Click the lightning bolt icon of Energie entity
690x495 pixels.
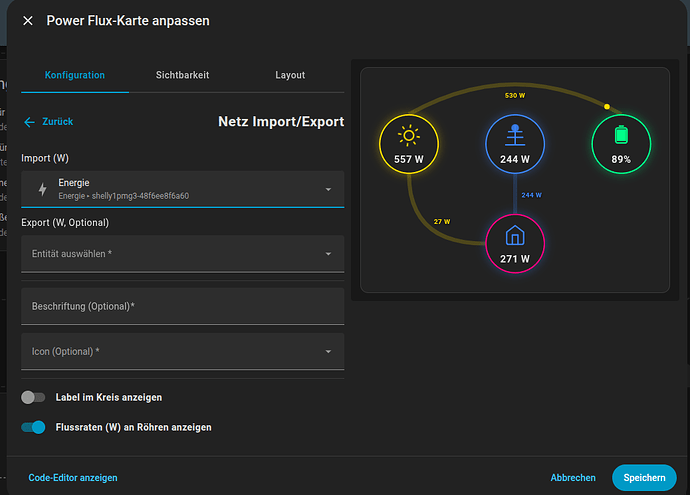42,189
